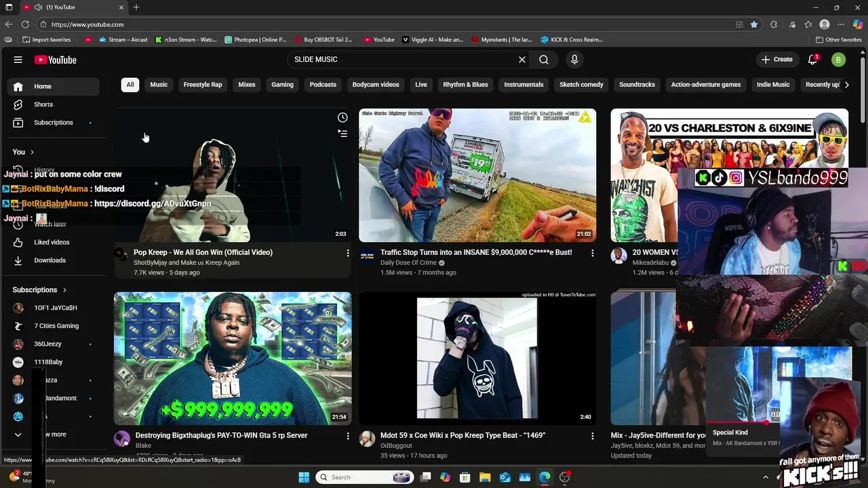The image size is (868, 488).
Task: Open Daily Dose Of Crime channel
Action: 408,263
